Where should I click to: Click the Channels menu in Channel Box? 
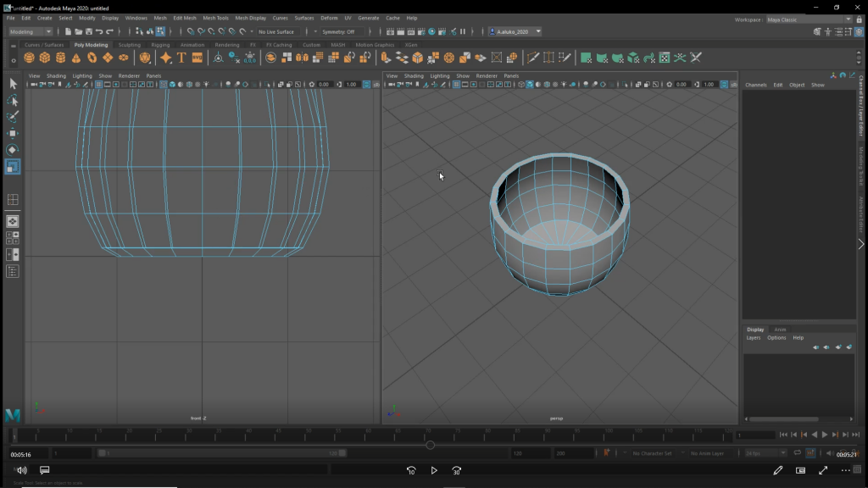(755, 85)
